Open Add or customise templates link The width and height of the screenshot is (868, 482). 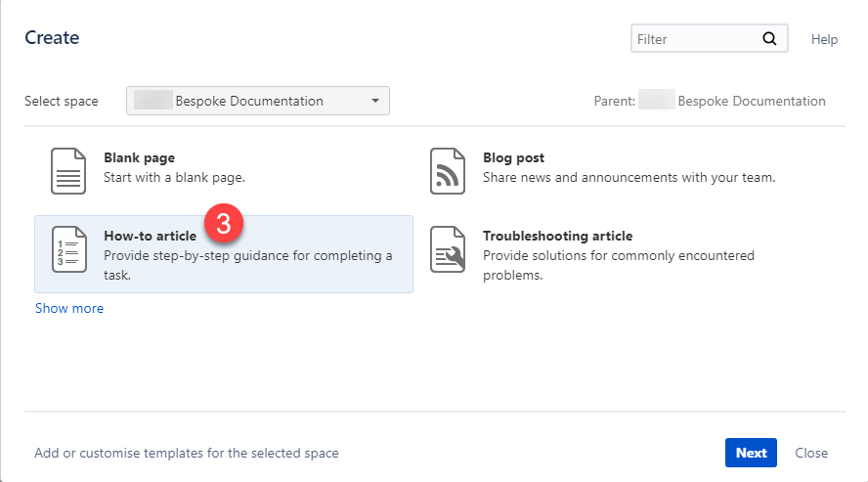[187, 454]
